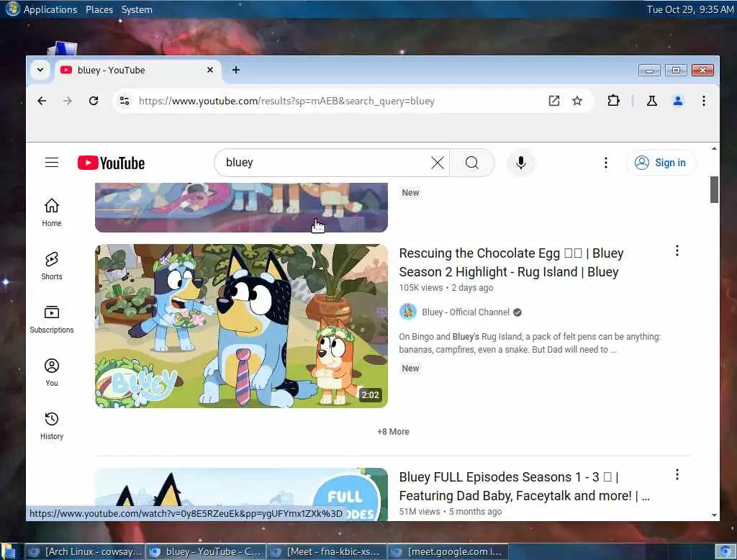Open Bluey FULL Episodes Seasons 1-3 title

coord(524,486)
